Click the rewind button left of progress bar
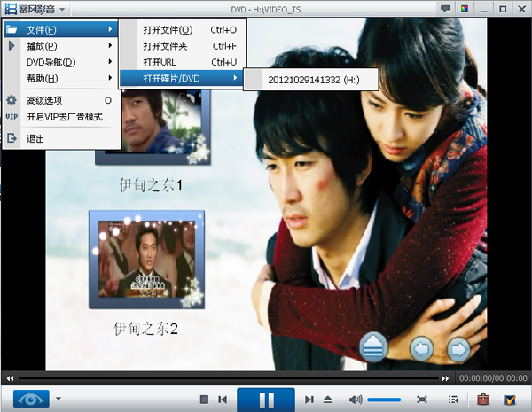This screenshot has height=412, width=532. (10, 378)
